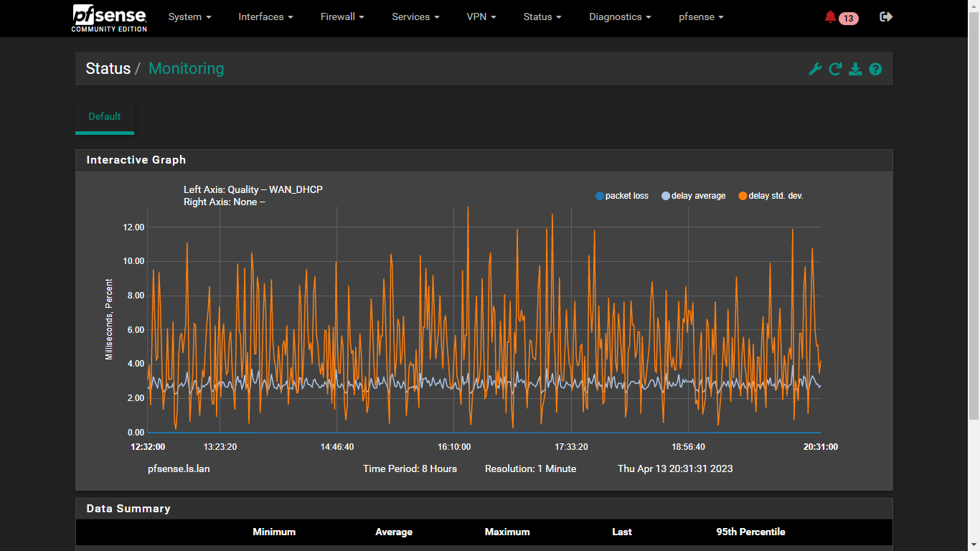Click the Left Axis: Quality WAN_DHCP label
The image size is (980, 551).
pyautogui.click(x=253, y=189)
